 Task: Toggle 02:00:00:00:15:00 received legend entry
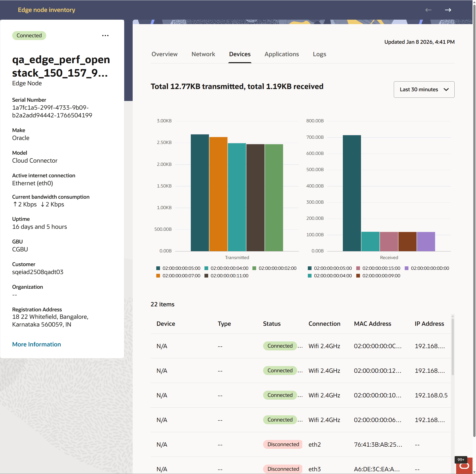point(381,268)
